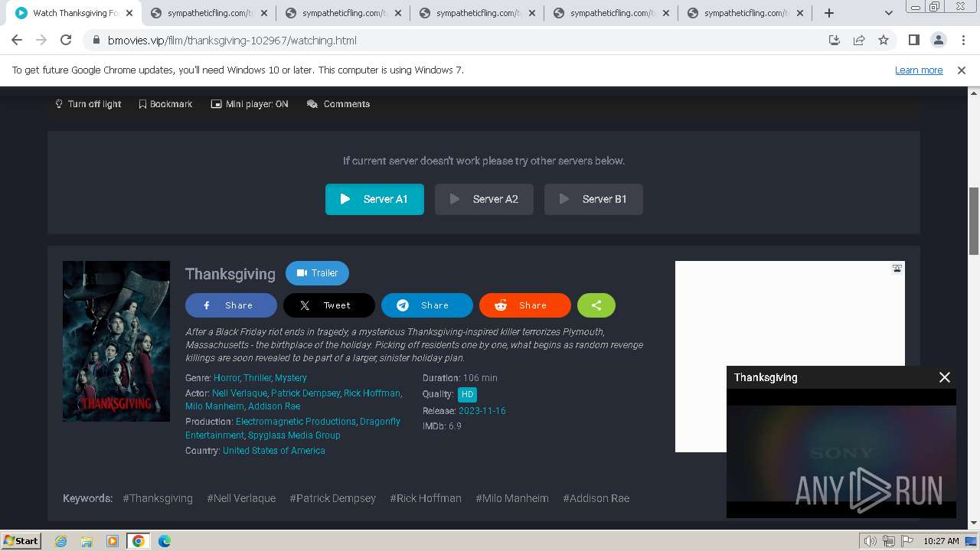Image resolution: width=980 pixels, height=551 pixels.
Task: Open Spyglass Media Group link
Action: [x=294, y=435]
